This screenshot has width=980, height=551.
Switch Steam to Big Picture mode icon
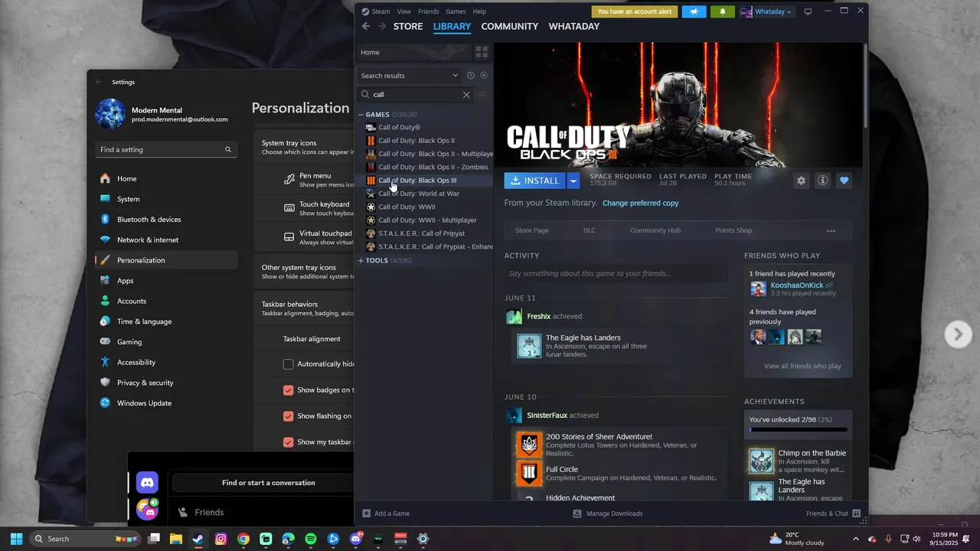click(807, 11)
